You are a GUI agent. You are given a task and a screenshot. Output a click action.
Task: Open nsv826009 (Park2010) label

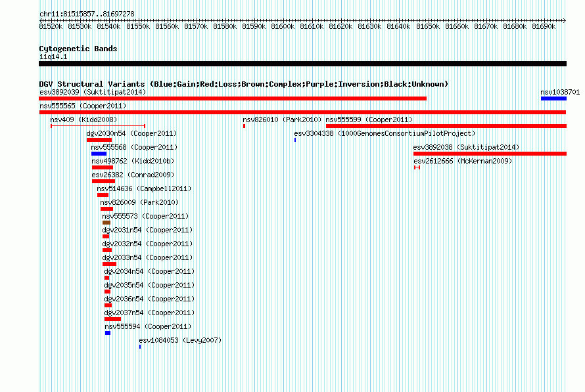[139, 202]
